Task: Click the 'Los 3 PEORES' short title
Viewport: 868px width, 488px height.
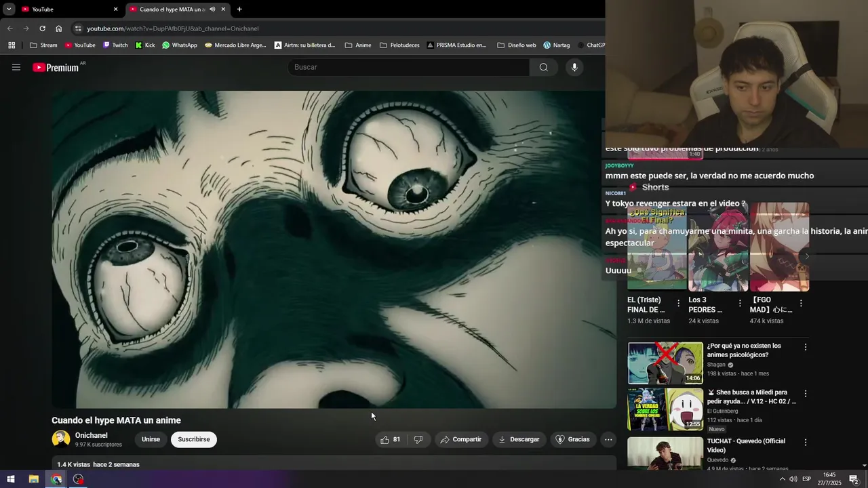Action: 705,304
